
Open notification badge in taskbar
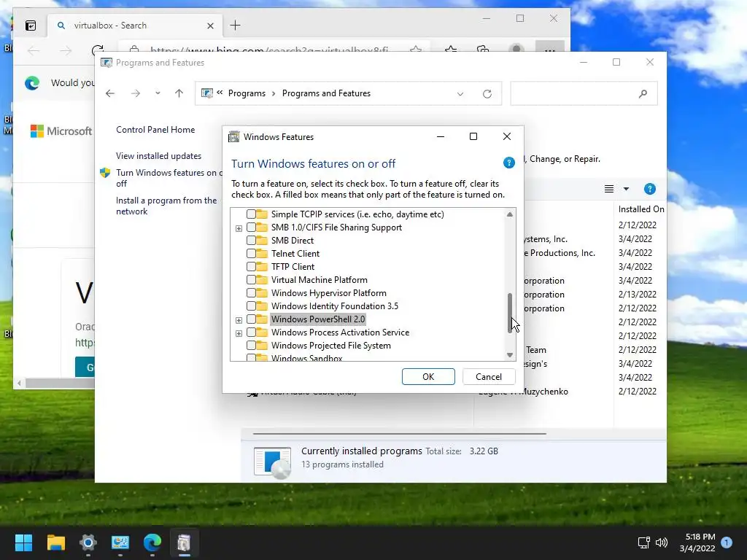pyautogui.click(x=727, y=542)
